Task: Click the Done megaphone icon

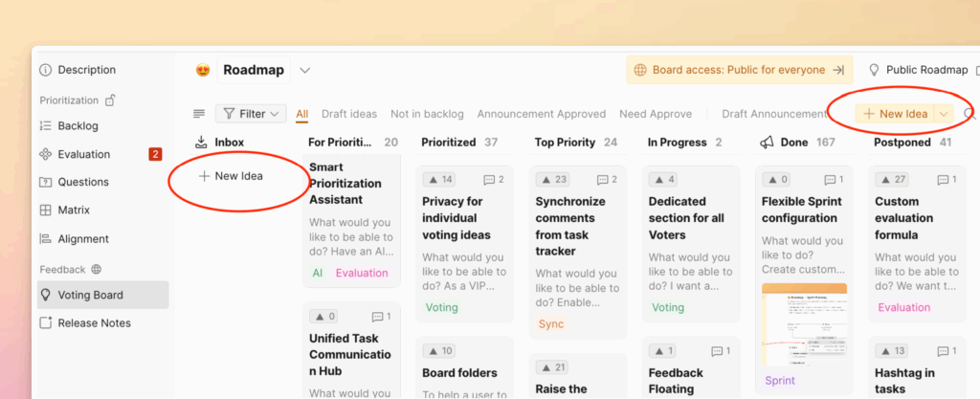Action: click(x=767, y=143)
